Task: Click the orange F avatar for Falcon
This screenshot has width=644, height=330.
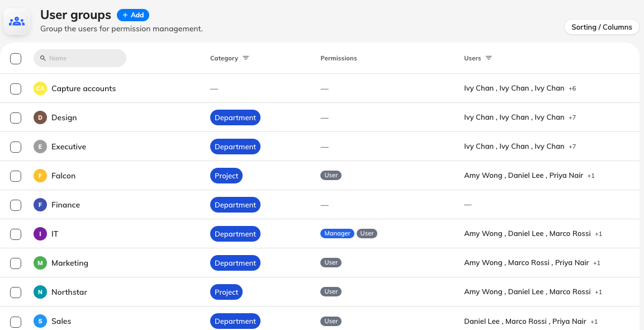Action: click(40, 176)
